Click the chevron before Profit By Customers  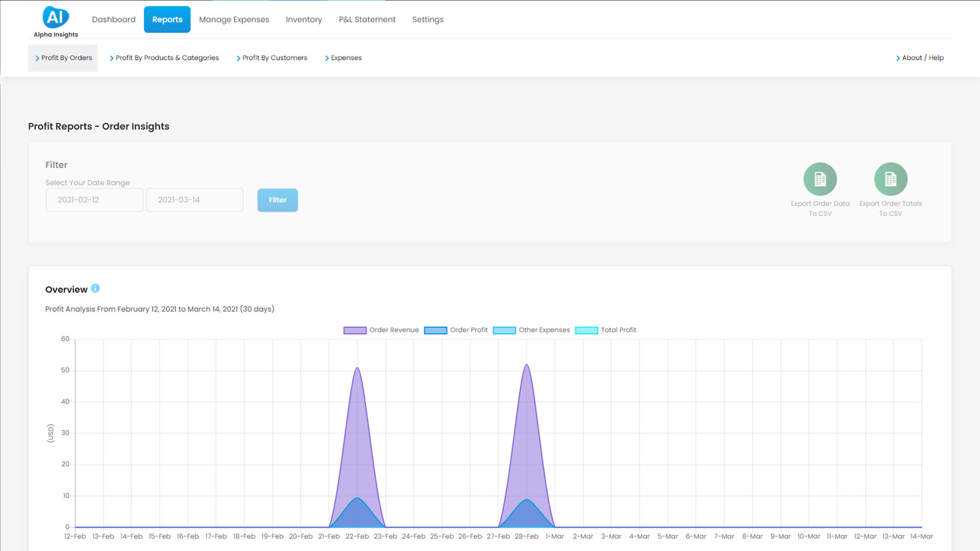(x=238, y=58)
